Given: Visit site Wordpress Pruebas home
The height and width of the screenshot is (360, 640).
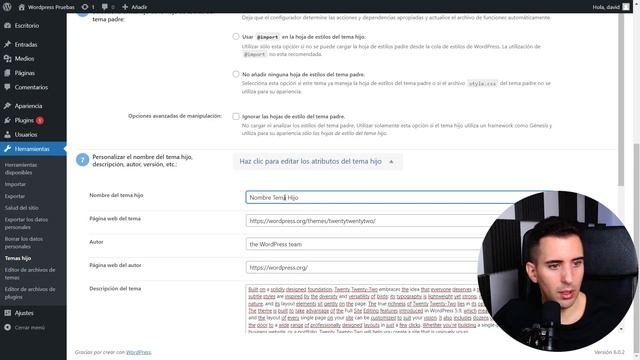Looking at the screenshot, I should coord(22,7).
